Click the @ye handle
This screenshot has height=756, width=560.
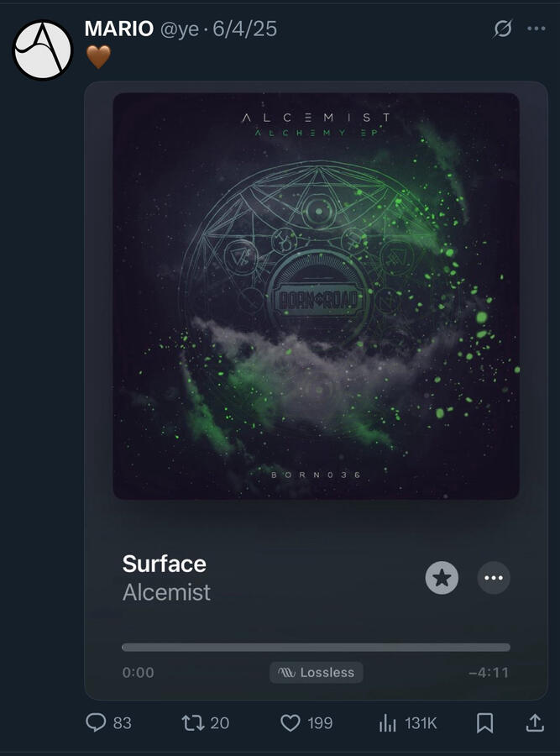coord(180,30)
